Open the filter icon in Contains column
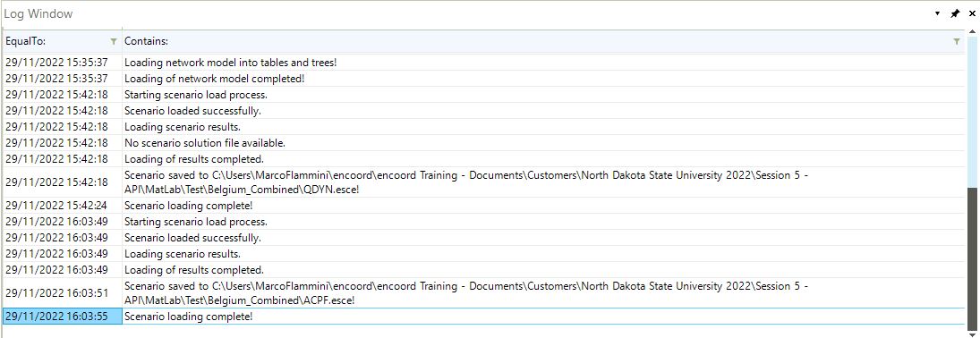Image resolution: width=980 pixels, height=338 pixels. point(956,41)
